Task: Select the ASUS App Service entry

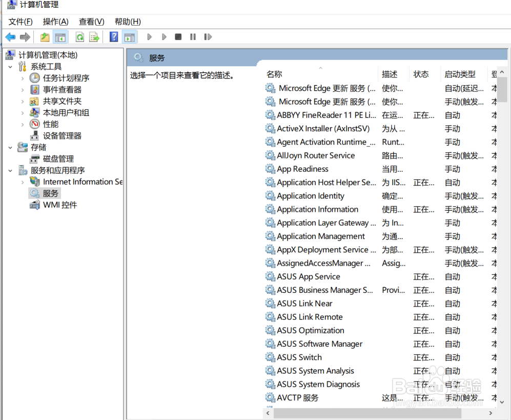Action: [309, 276]
